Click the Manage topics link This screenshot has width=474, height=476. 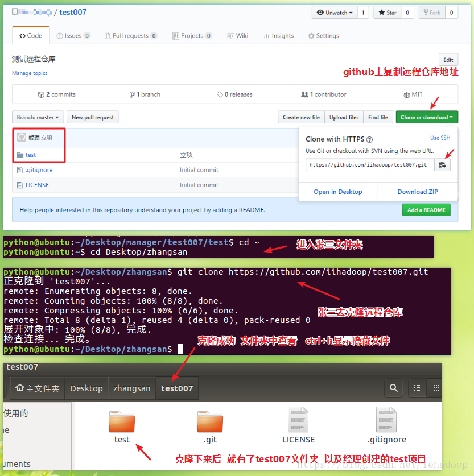coord(30,73)
